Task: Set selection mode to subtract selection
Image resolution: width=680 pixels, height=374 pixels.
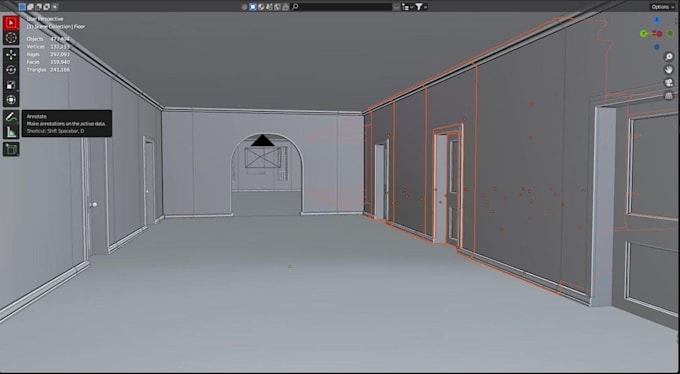Action: point(38,7)
